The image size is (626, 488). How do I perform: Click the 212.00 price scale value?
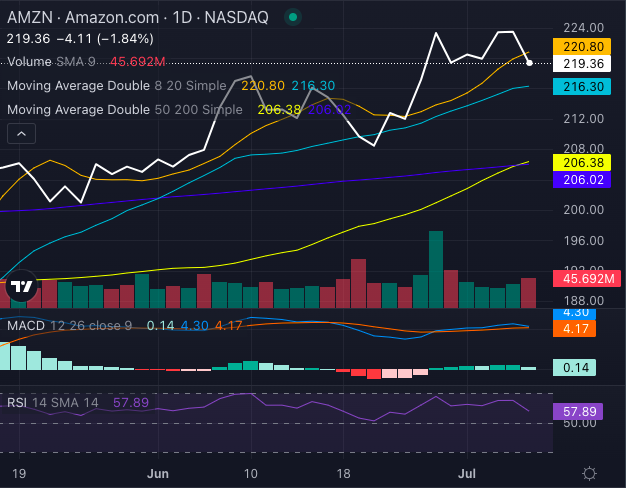tap(583, 119)
